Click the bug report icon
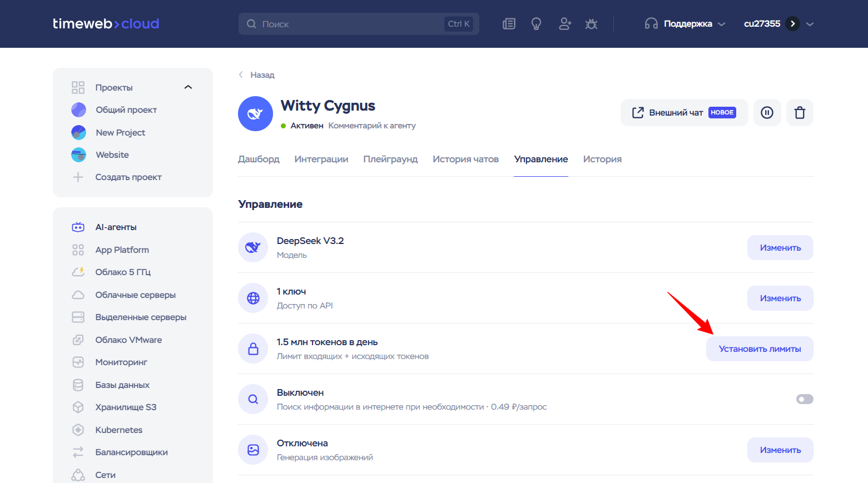 tap(591, 24)
